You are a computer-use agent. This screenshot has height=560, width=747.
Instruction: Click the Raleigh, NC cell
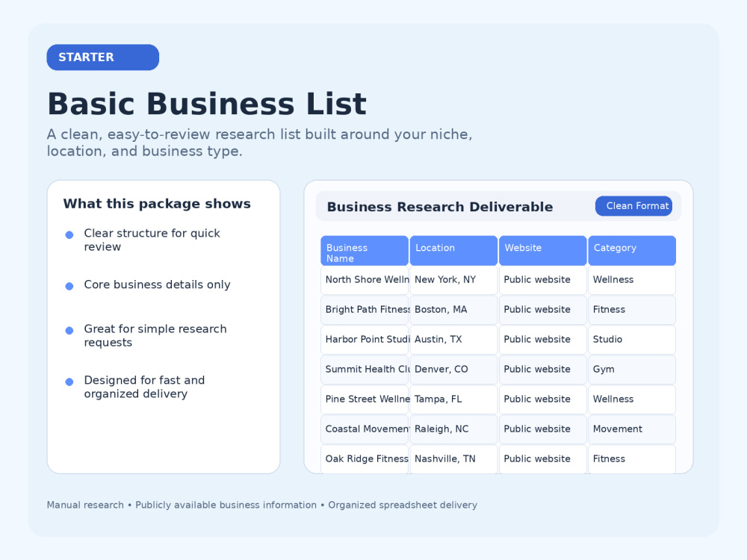click(453, 429)
